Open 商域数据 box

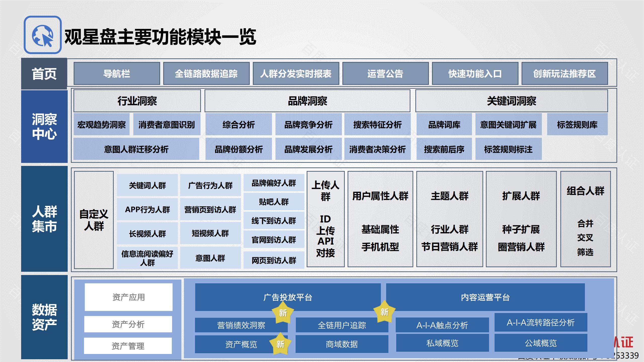tap(342, 344)
